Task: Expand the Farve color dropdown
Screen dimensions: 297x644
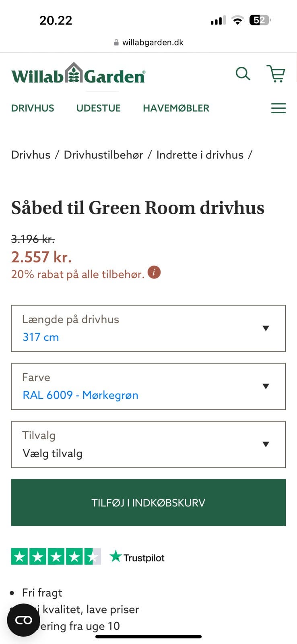Action: (148, 386)
